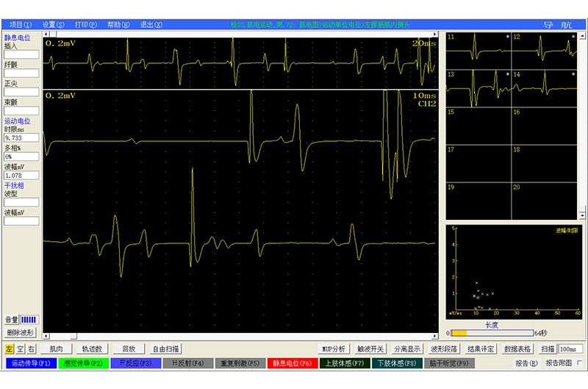Select the 右 (right) side toggle
The height and width of the screenshot is (389, 588).
(x=31, y=349)
